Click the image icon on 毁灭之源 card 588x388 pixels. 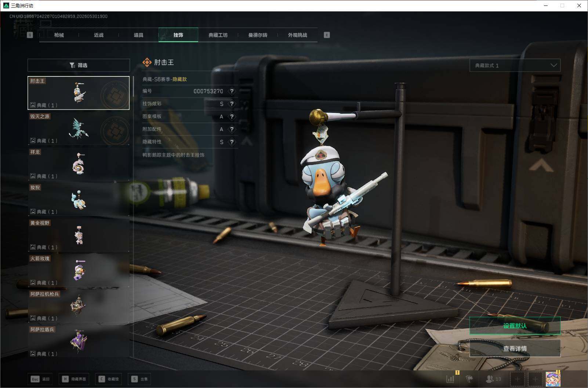click(33, 141)
